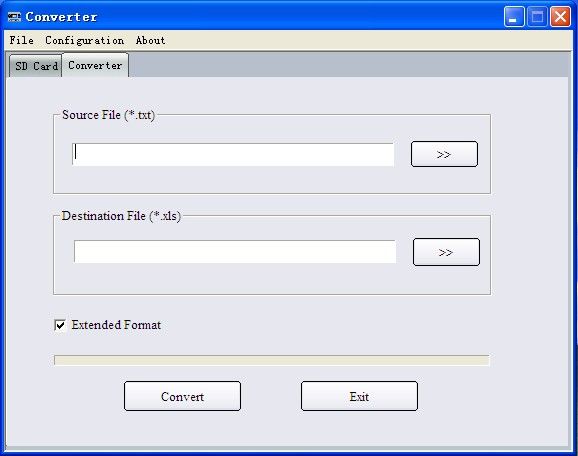The height and width of the screenshot is (456, 578).
Task: Click the conversion progress bar
Action: (272, 360)
